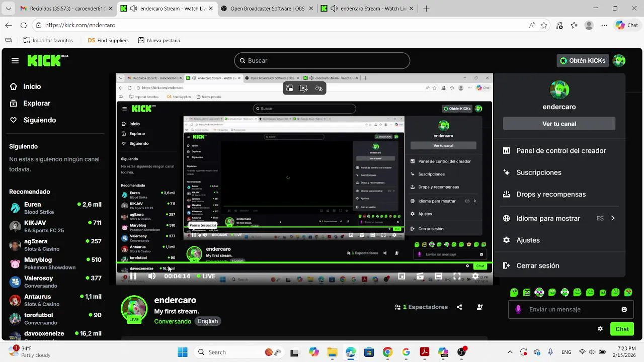
Task: Pause the live stream playback
Action: [133, 276]
